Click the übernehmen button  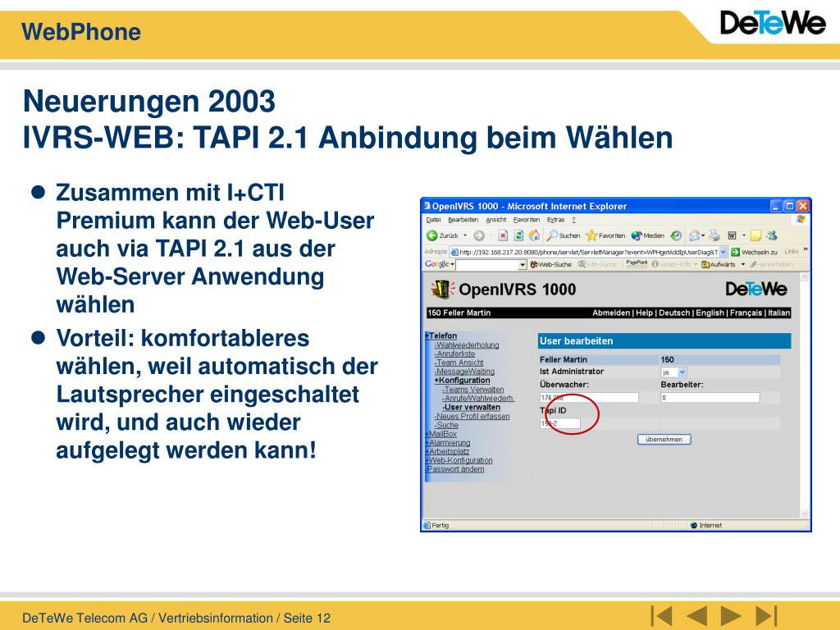(664, 440)
